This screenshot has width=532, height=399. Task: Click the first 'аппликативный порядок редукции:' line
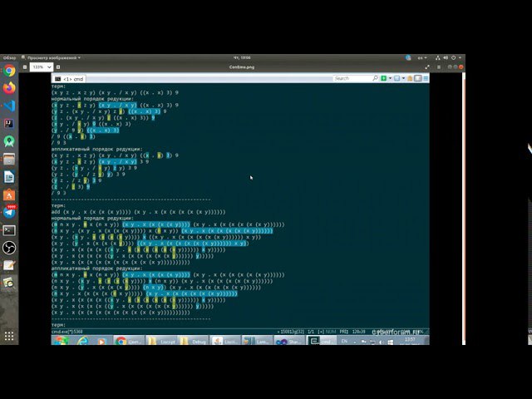(97, 149)
